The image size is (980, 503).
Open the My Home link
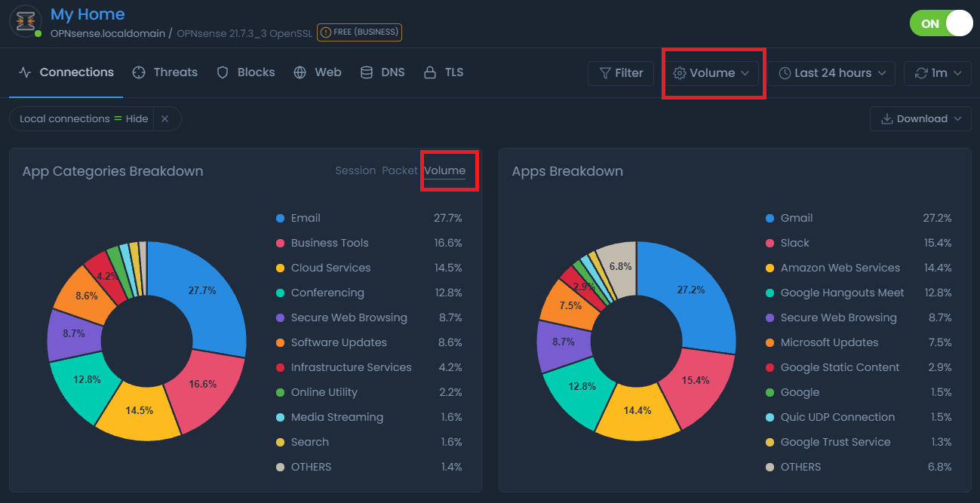click(x=88, y=14)
